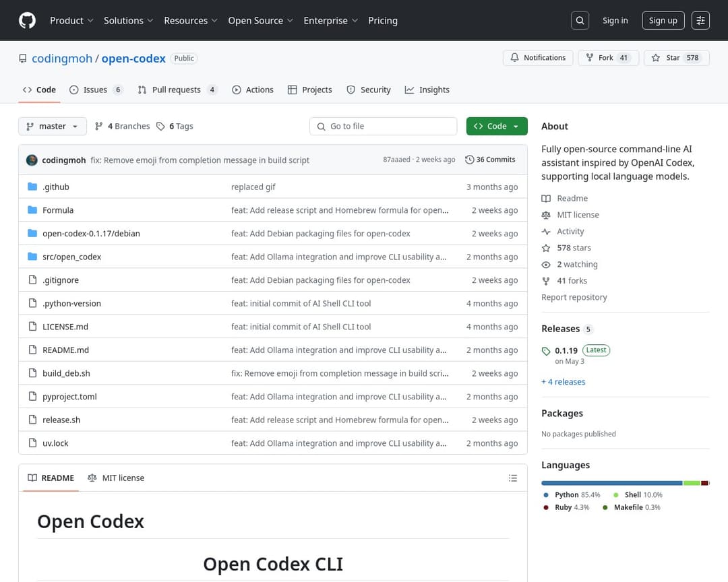Viewport: 728px width, 582px height.
Task: Open the master branch selector dropdown
Action: coord(53,126)
